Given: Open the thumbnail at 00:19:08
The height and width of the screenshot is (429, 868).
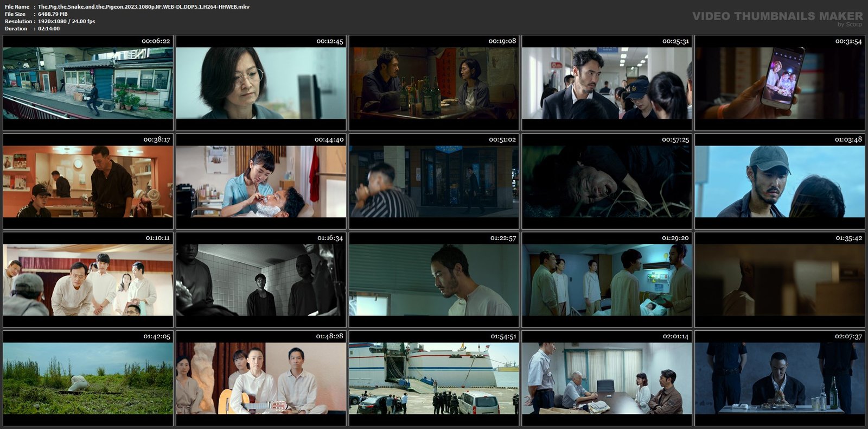Looking at the screenshot, I should (434, 83).
